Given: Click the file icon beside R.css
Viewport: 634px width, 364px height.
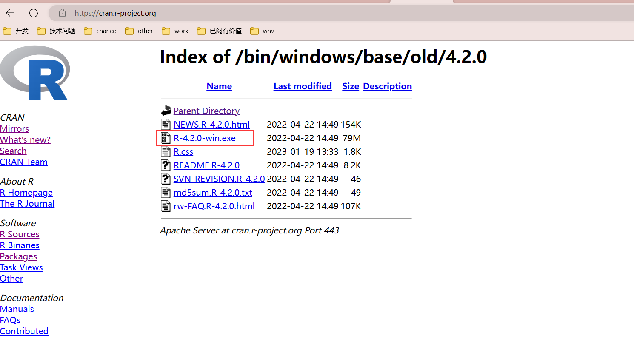Looking at the screenshot, I should tap(166, 151).
